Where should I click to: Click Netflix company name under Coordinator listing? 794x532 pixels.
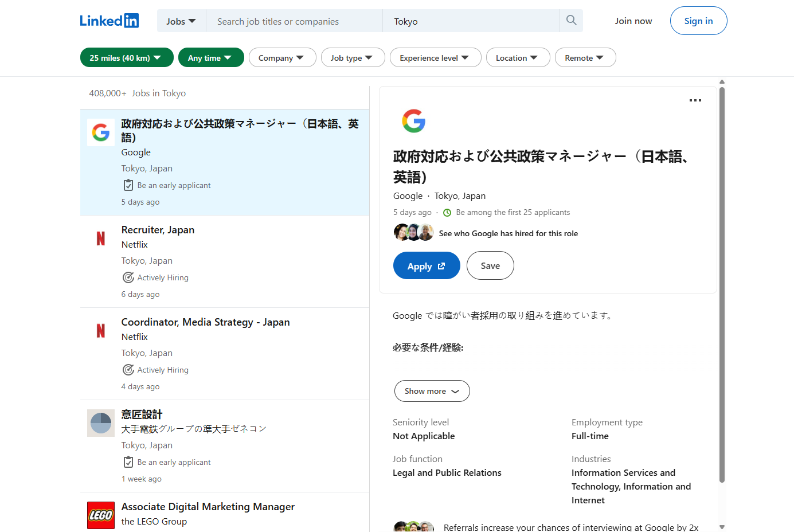[x=134, y=337]
